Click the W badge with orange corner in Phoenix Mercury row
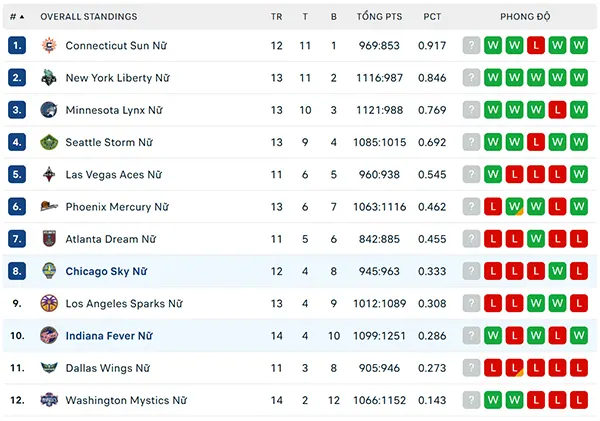600x421 pixels. (x=514, y=207)
